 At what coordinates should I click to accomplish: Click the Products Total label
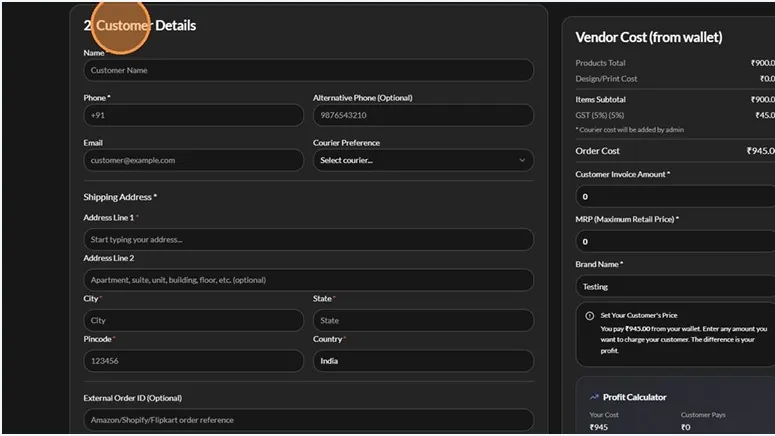[x=600, y=63]
